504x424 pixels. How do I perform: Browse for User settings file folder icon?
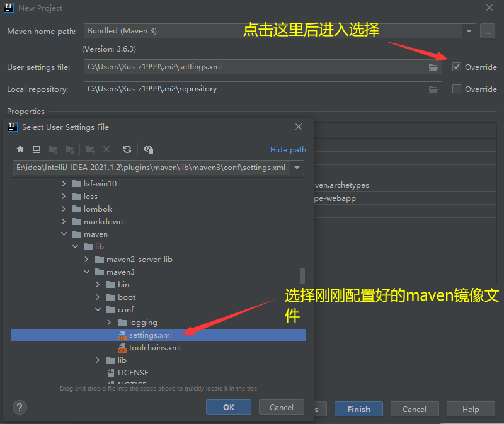433,67
